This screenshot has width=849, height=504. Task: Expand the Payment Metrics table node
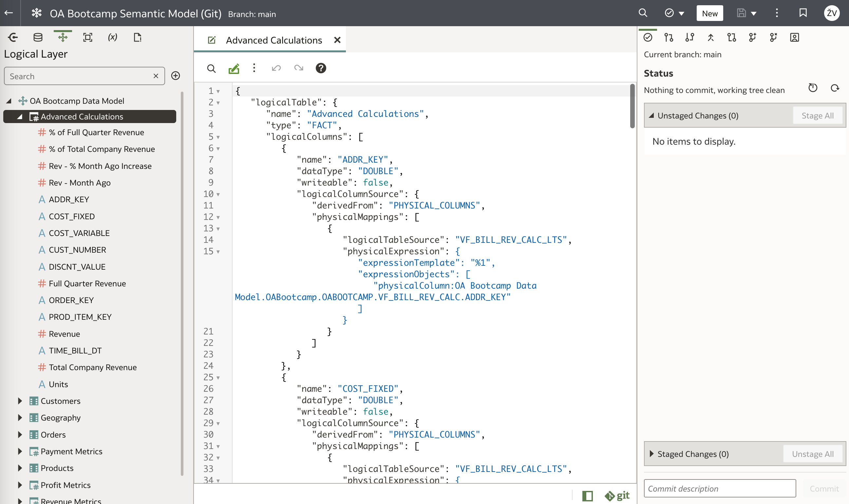click(x=20, y=451)
